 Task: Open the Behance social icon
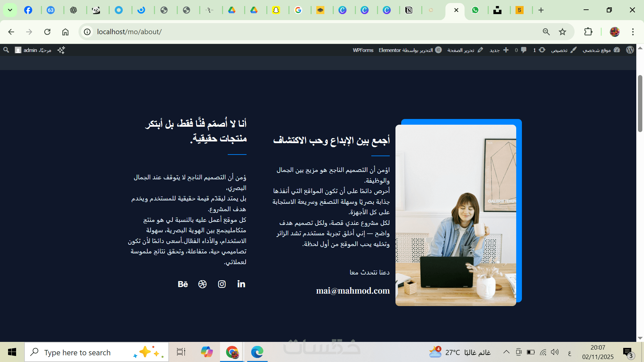[x=183, y=284]
